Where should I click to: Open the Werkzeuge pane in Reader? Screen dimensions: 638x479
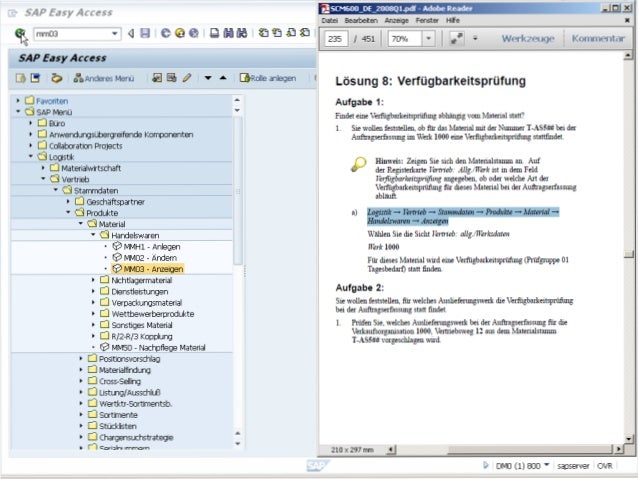pyautogui.click(x=528, y=39)
